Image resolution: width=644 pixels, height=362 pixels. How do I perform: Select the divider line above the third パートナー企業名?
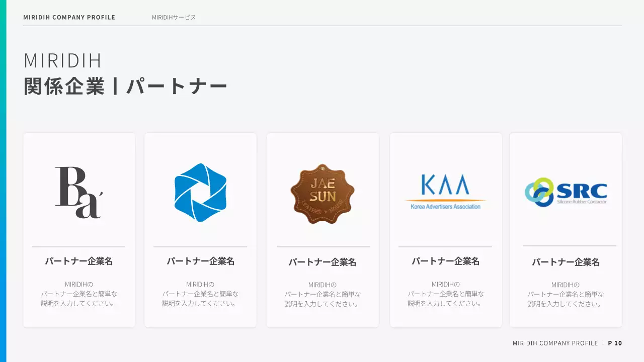pos(323,247)
